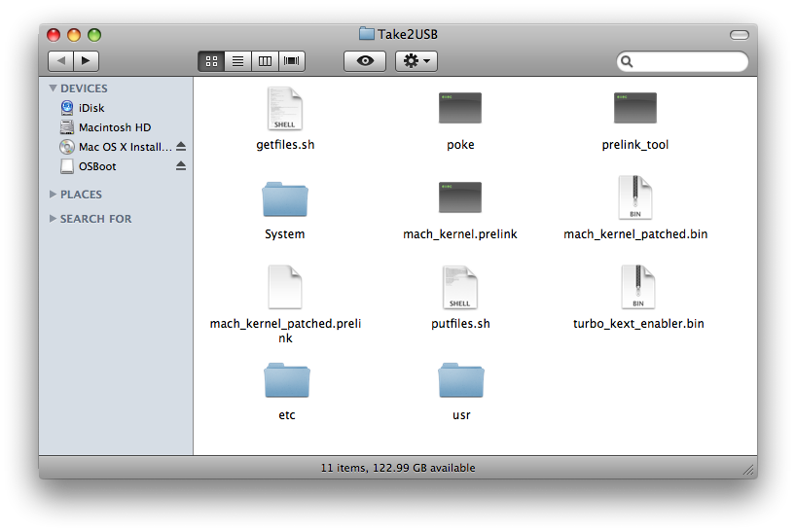Select the turbo_kext_enabler.bin file
Screen dimensions: 796x532
pos(634,288)
